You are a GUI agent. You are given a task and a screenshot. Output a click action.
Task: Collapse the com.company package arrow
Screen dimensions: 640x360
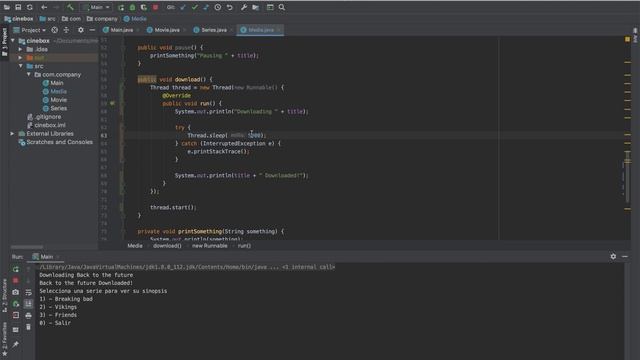[x=29, y=75]
